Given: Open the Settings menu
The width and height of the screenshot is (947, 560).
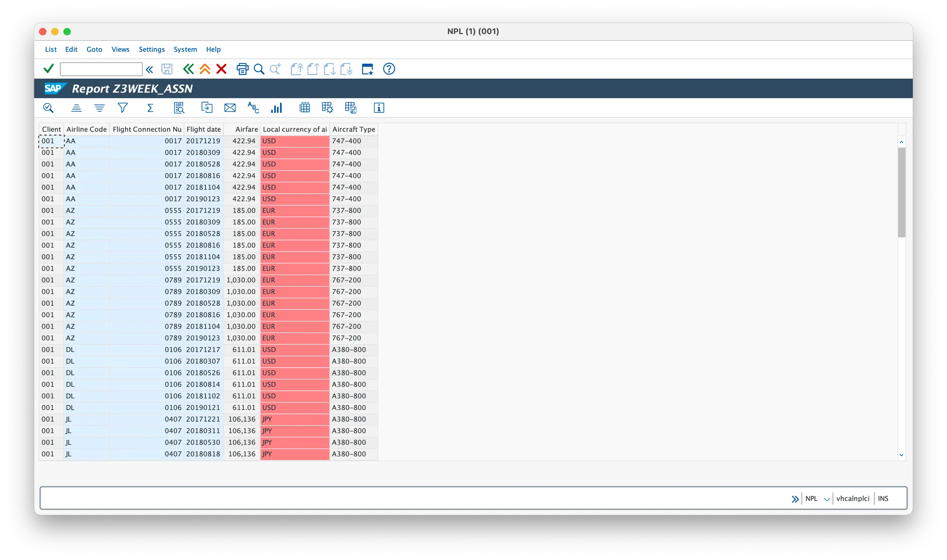Looking at the screenshot, I should (x=152, y=49).
